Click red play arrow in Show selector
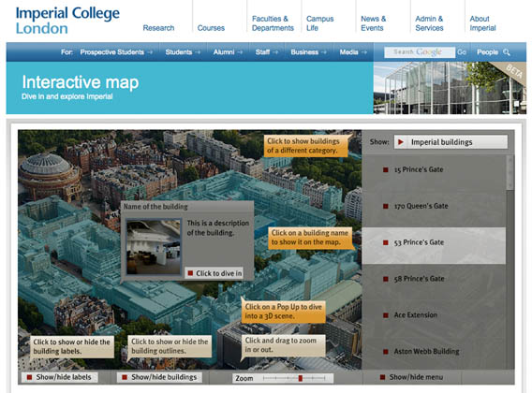Screen dimensions: 532x393 (401, 142)
